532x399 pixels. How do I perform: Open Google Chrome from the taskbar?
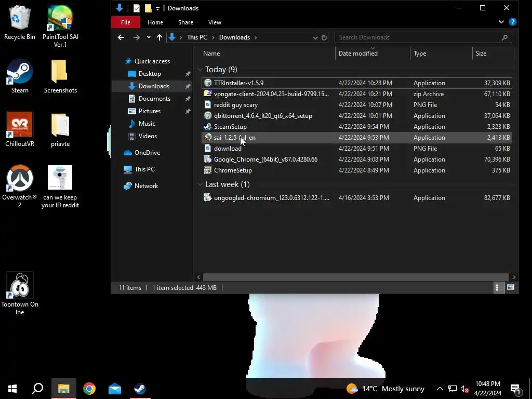(89, 389)
